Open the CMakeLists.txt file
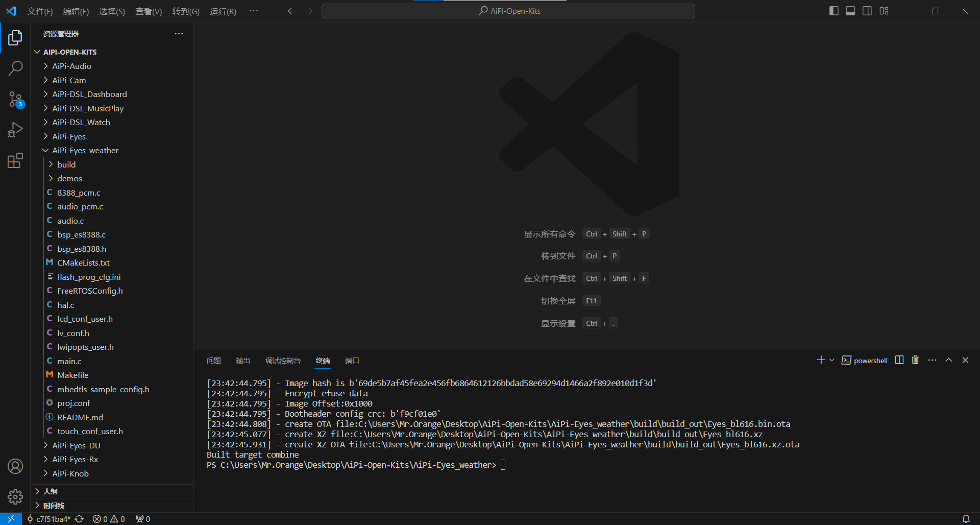 [x=112, y=262]
